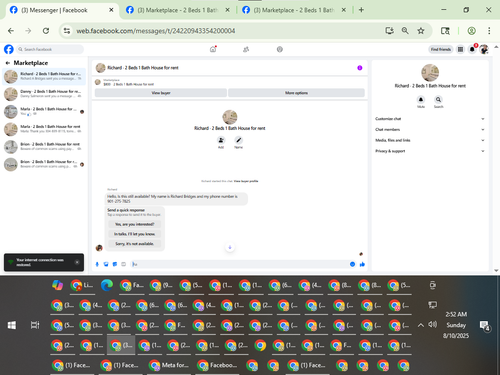Click the Facebook logo
This screenshot has height=375, width=500.
(9, 49)
